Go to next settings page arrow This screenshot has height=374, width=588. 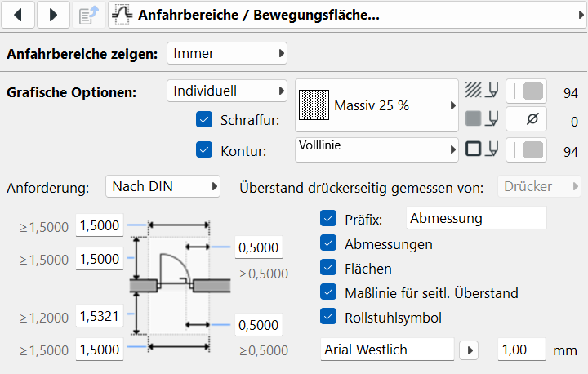click(x=53, y=15)
